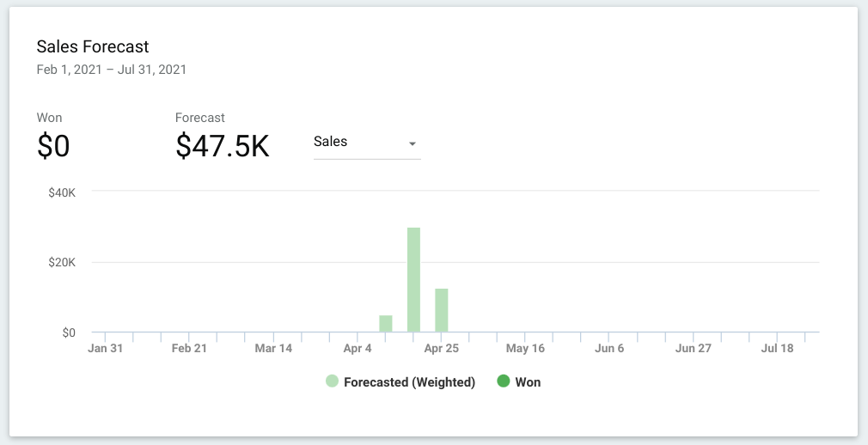Toggle the Won series legend label

point(528,382)
